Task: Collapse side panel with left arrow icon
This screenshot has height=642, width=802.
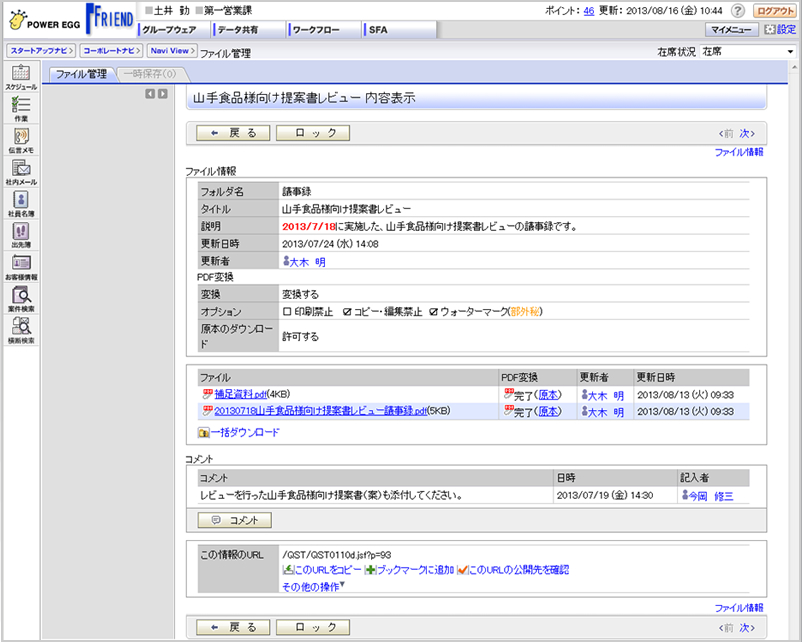Action: tap(150, 94)
